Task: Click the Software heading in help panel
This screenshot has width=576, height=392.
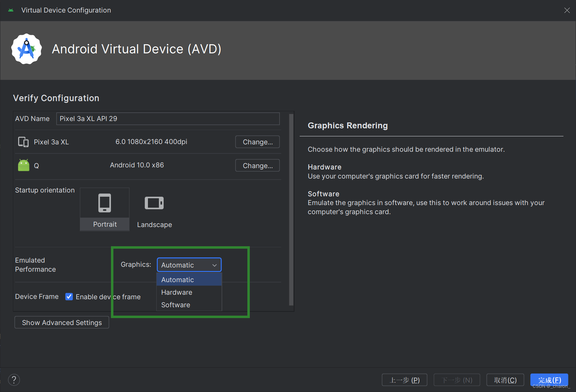Action: 323,194
